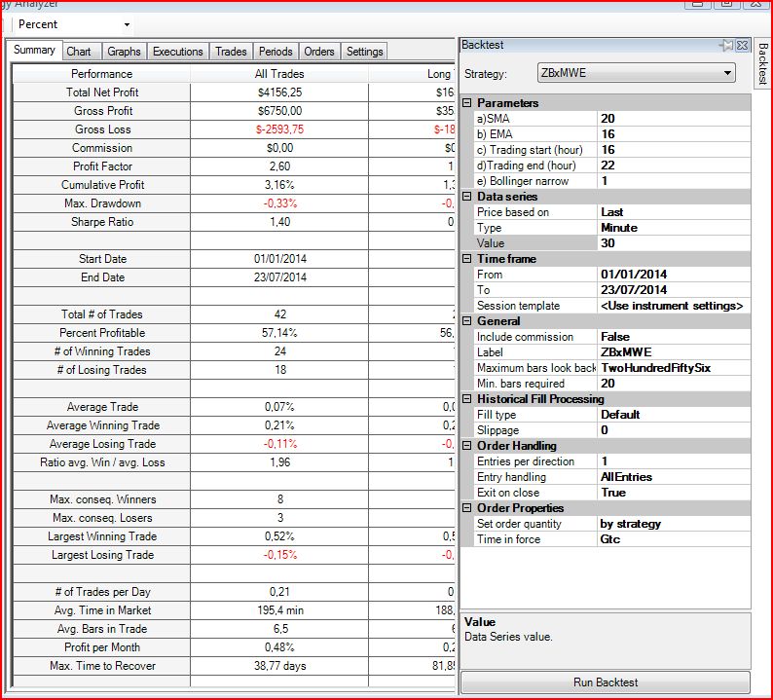Select Exit on close True field
This screenshot has height=700, width=773.
coord(674,493)
